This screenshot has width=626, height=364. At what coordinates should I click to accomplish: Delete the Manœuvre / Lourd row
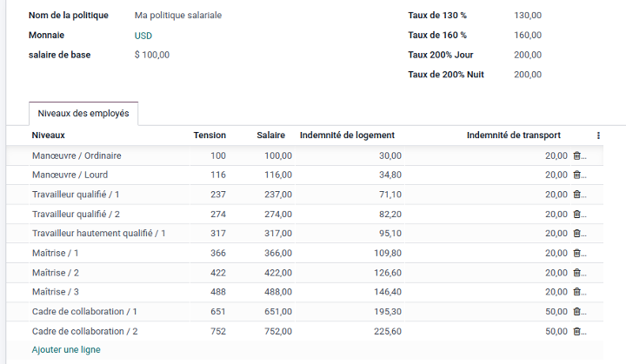tap(577, 175)
